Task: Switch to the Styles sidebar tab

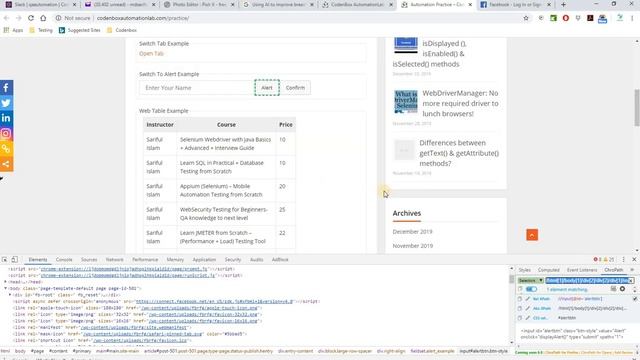Action: tap(524, 270)
